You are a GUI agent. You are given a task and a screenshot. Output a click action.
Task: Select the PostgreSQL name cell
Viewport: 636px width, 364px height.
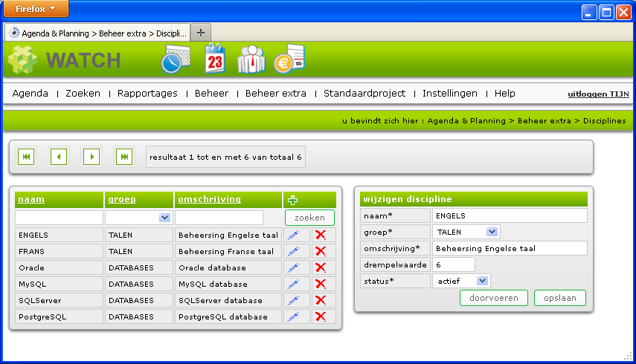(x=60, y=316)
